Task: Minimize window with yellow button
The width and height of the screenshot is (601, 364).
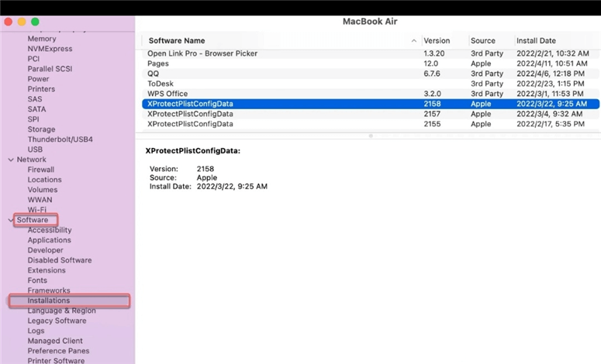Action: [x=22, y=22]
